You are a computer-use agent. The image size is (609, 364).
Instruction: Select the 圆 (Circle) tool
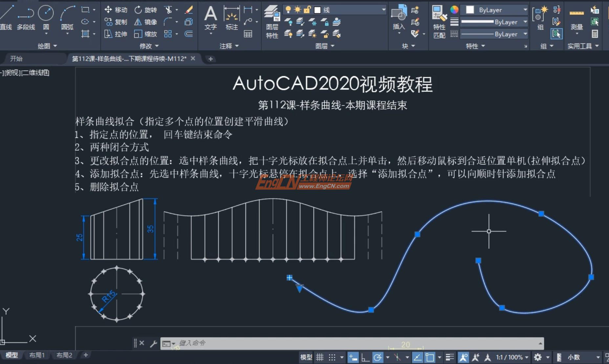46,13
